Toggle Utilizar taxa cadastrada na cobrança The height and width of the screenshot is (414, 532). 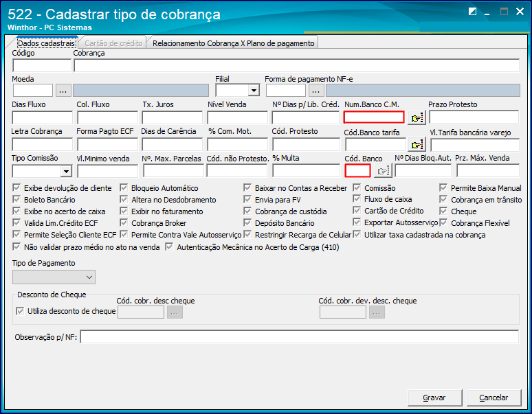tap(357, 234)
